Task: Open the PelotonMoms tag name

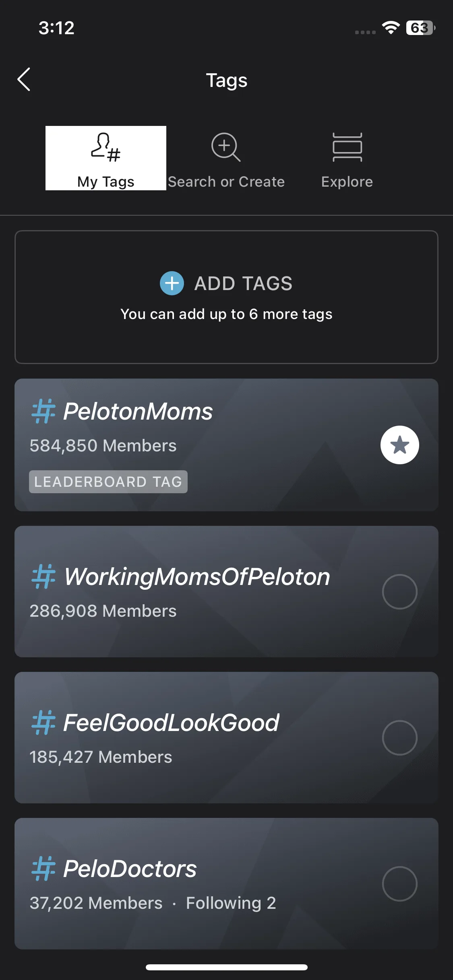Action: 138,412
